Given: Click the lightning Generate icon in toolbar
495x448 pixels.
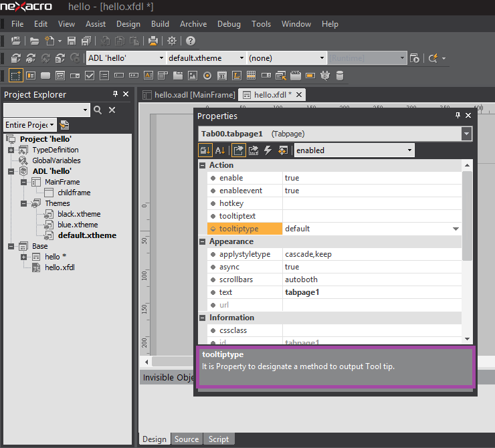Looking at the screenshot, I should 433,58.
